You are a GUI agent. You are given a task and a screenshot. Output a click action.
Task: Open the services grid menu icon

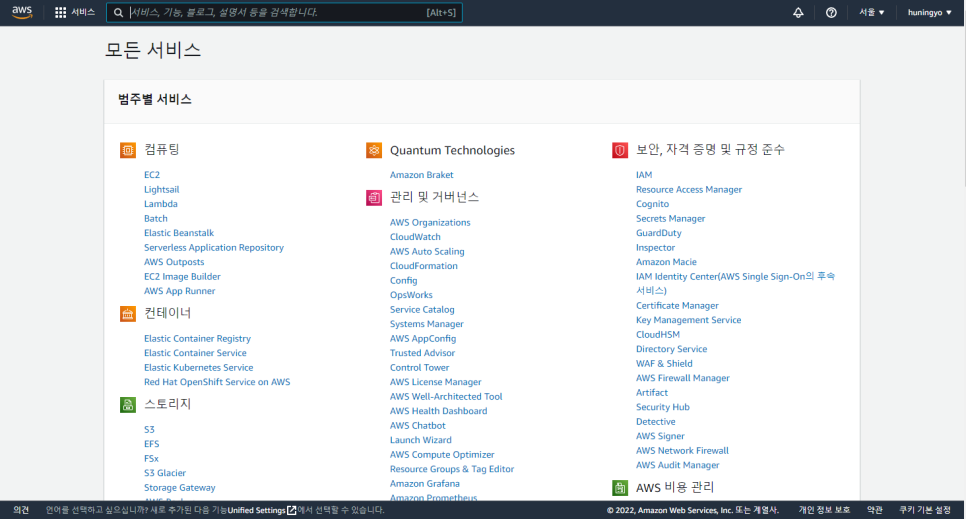click(60, 12)
